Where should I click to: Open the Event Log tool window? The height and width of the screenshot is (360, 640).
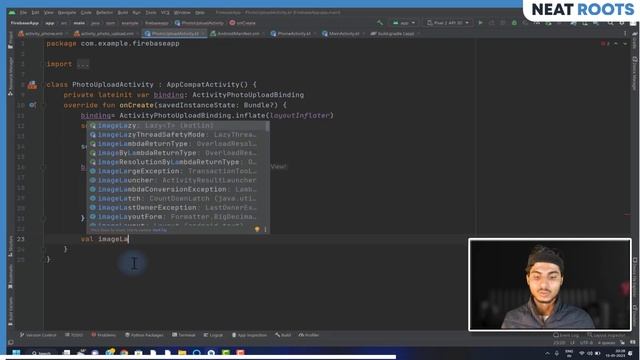tap(566, 335)
